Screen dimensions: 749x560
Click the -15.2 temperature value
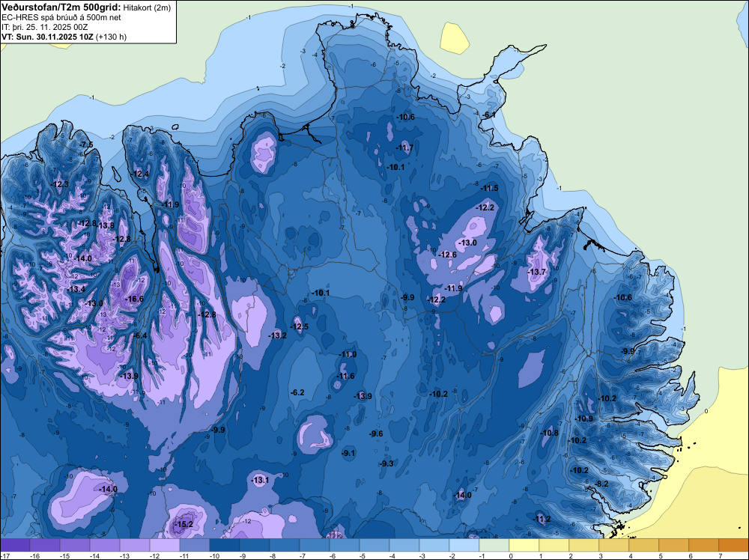pos(184,524)
